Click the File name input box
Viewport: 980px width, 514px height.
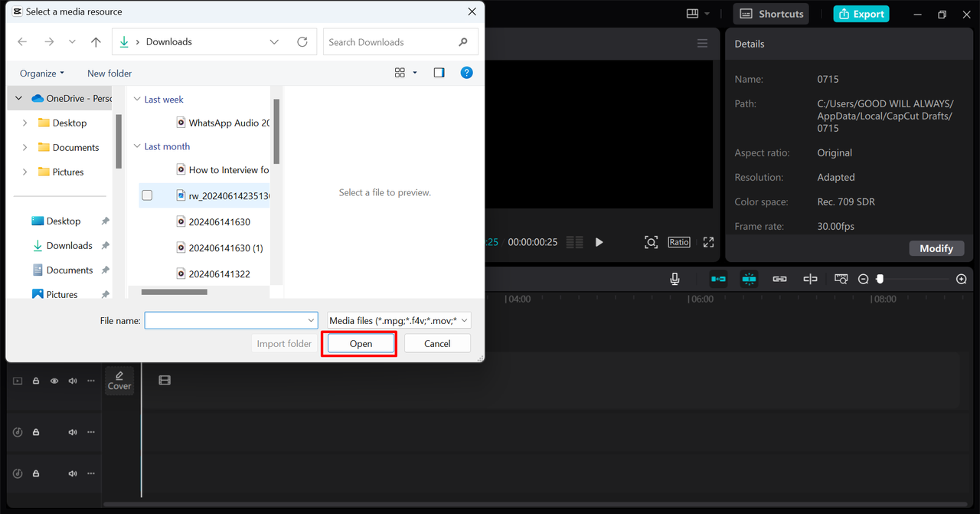point(230,320)
